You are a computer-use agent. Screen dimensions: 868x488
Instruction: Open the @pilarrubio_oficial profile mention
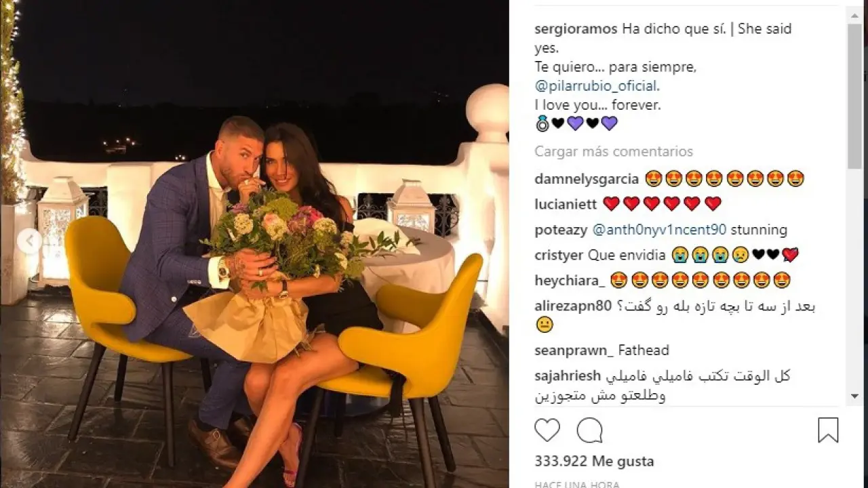596,86
